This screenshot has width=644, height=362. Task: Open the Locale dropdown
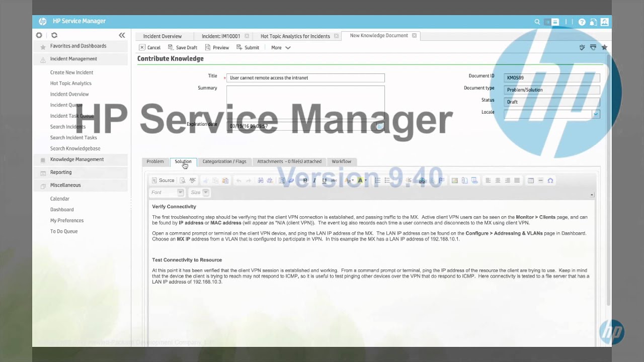coord(596,114)
